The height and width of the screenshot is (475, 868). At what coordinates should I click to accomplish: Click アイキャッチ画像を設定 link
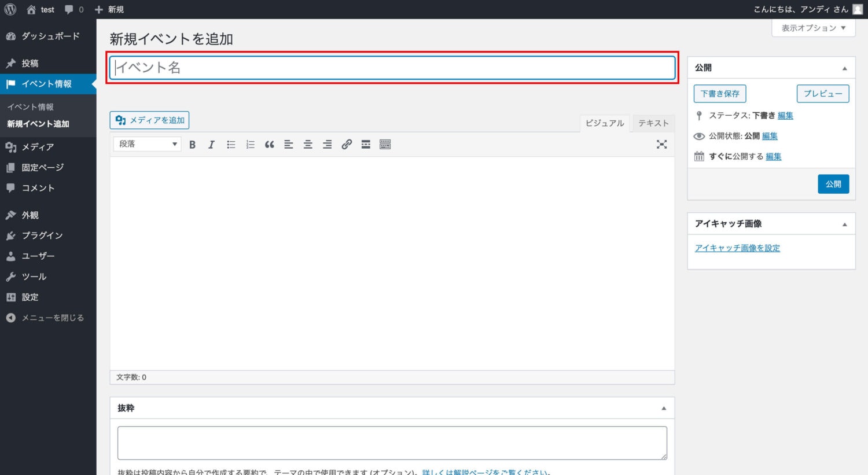(737, 248)
